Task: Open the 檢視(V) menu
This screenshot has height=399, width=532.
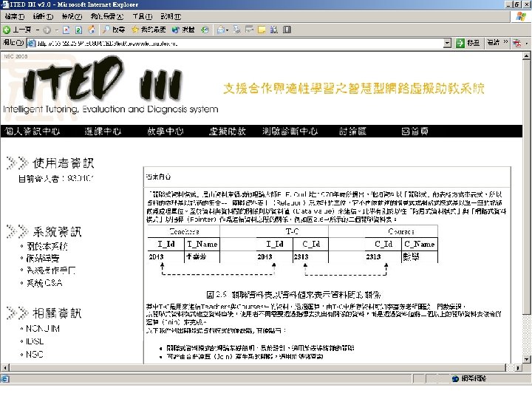Action: (72, 16)
